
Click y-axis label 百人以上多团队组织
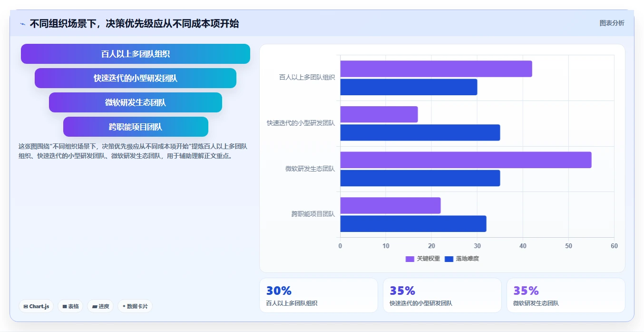pos(307,77)
